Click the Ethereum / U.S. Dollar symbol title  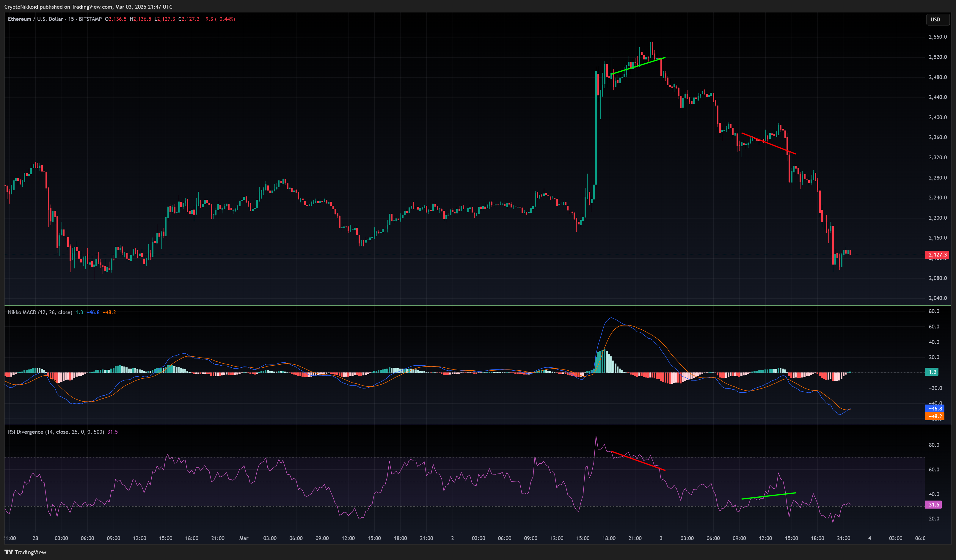[35, 19]
